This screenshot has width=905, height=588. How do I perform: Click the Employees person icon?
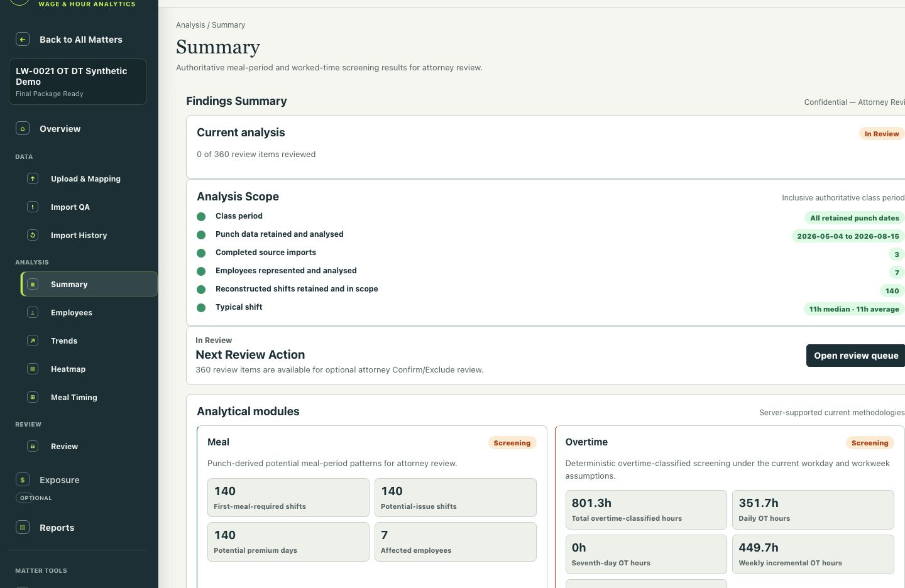click(x=33, y=313)
